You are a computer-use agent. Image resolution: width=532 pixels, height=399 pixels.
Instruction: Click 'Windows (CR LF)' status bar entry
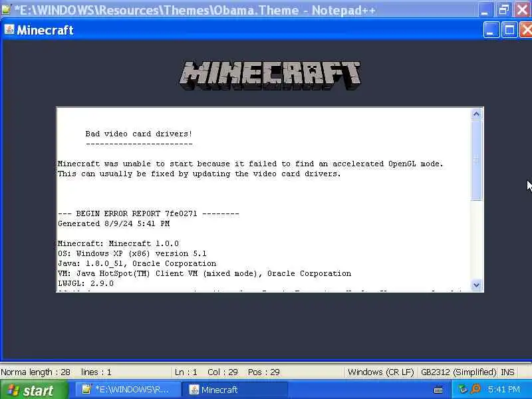click(381, 372)
